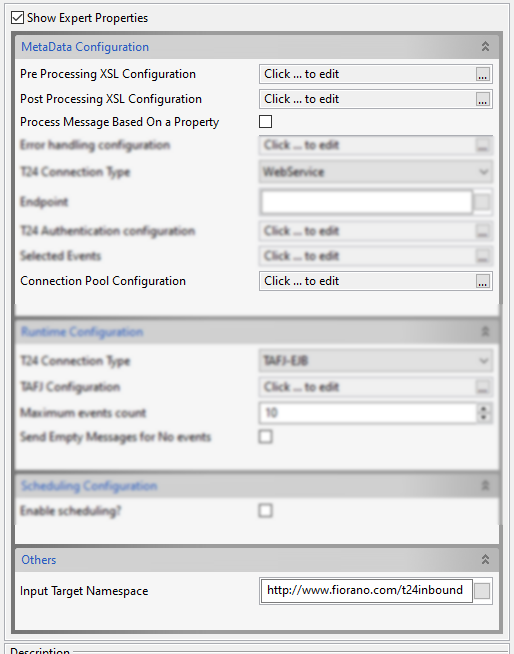Uncheck Show Expert Properties checkbox
This screenshot has height=654, width=514.
coord(18,18)
